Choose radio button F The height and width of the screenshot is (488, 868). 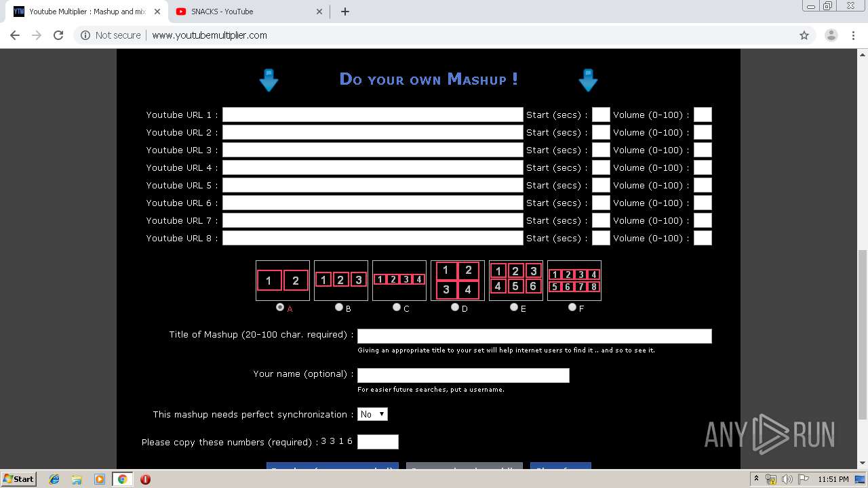click(x=572, y=307)
